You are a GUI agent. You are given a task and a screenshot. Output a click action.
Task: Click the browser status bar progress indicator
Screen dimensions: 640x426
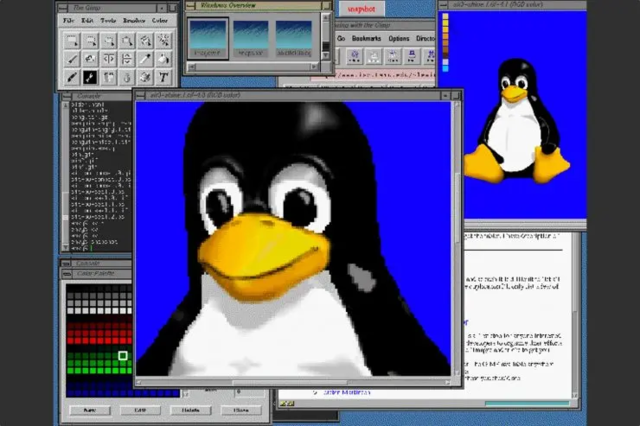click(527, 403)
